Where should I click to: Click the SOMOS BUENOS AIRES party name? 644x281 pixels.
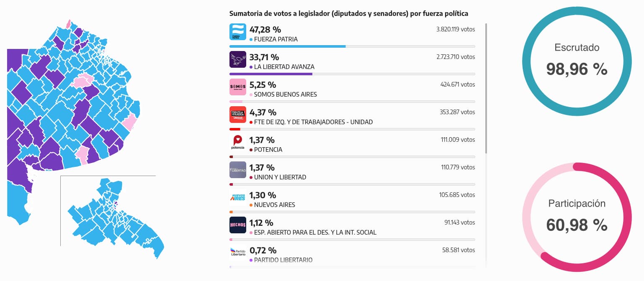[285, 95]
